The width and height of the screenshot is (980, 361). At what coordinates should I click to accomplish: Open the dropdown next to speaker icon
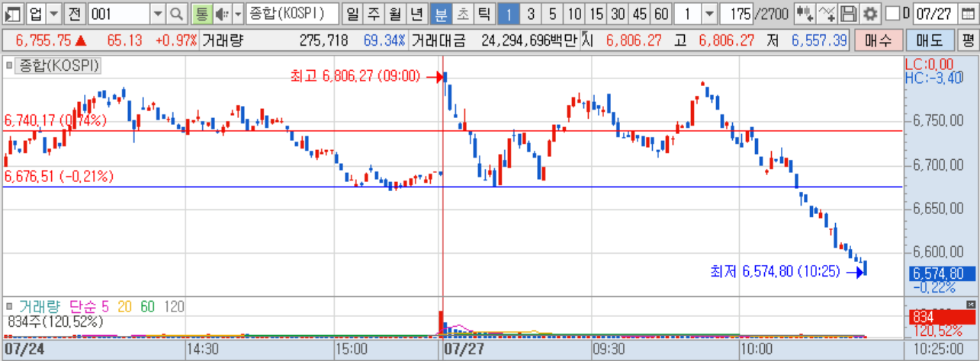[x=237, y=13]
